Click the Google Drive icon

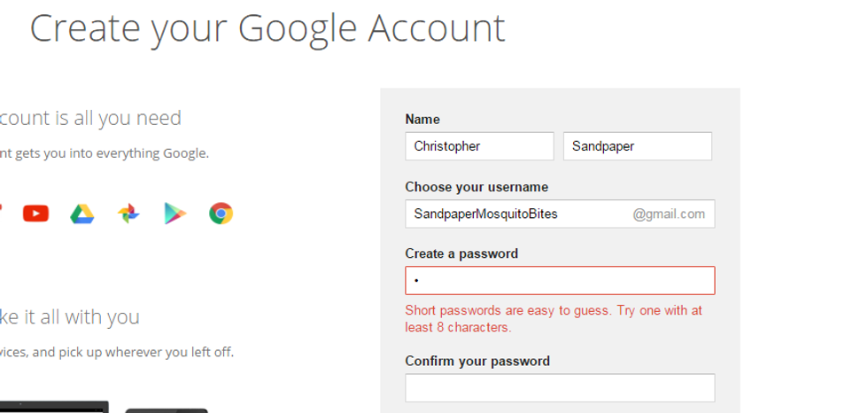point(82,214)
